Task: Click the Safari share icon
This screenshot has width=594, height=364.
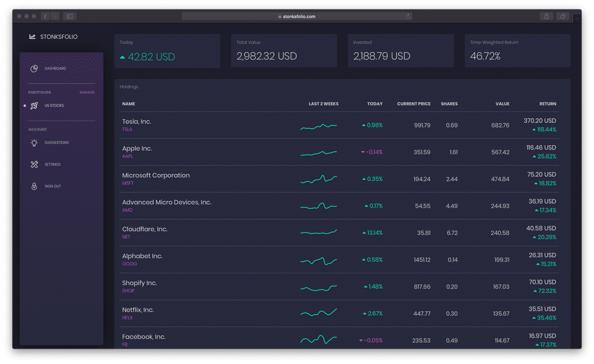Action: tap(546, 17)
